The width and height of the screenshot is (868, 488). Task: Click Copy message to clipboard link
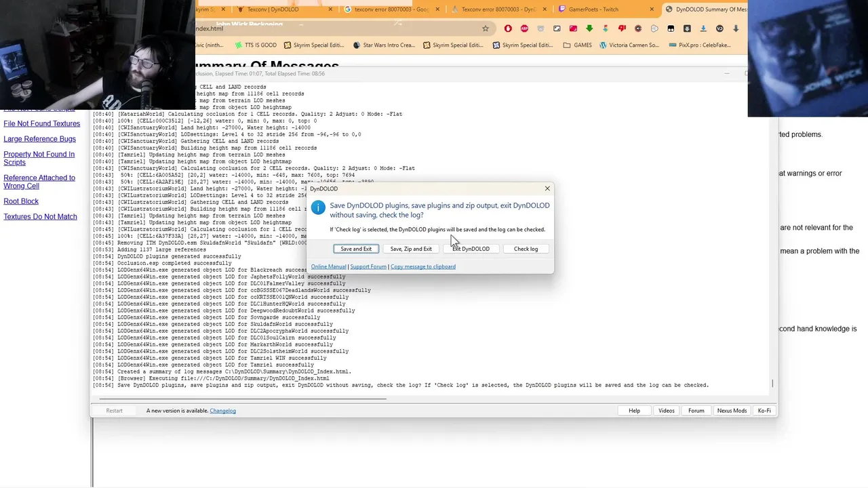tap(423, 266)
